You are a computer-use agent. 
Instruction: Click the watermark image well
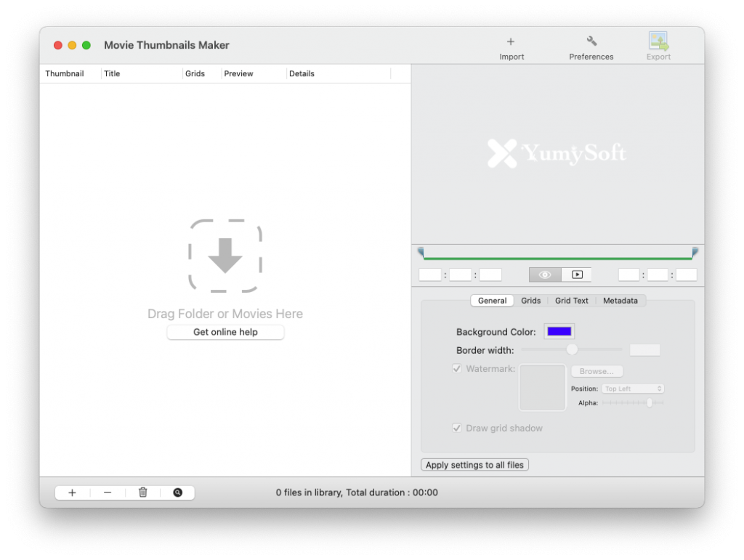click(x=542, y=387)
